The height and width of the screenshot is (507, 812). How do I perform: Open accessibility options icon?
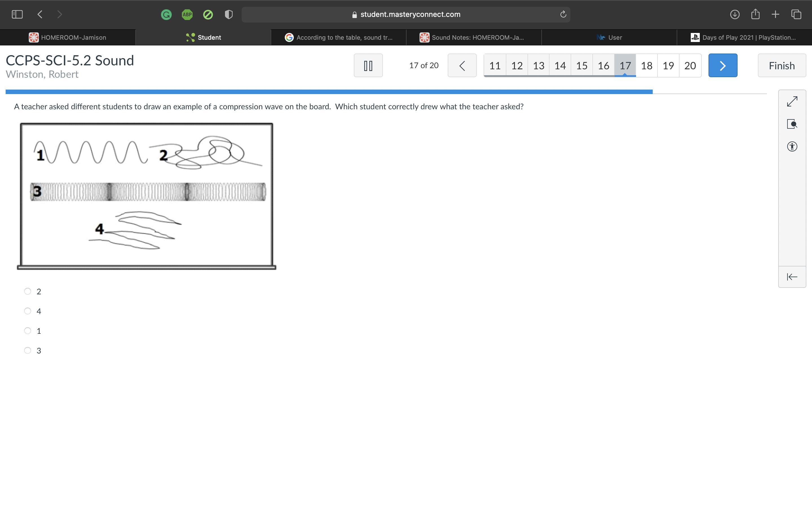click(x=792, y=146)
